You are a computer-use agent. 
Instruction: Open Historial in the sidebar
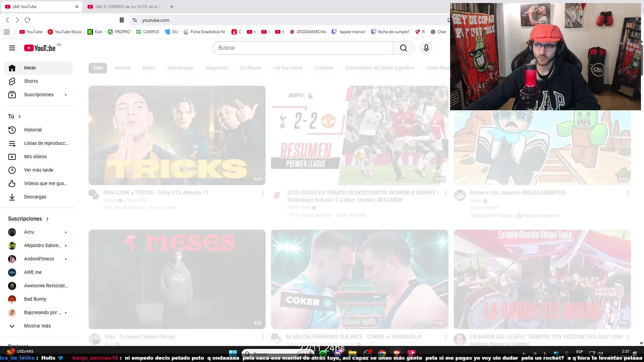(x=38, y=130)
